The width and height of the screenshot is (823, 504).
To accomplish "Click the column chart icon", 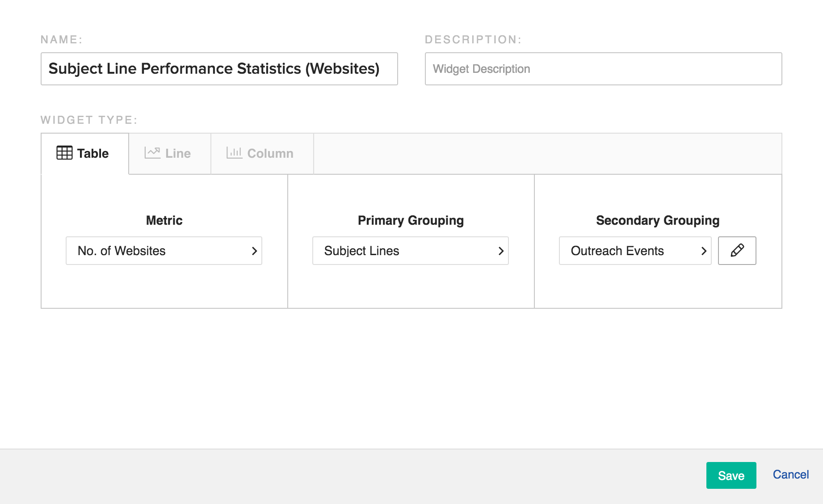I will (x=234, y=153).
